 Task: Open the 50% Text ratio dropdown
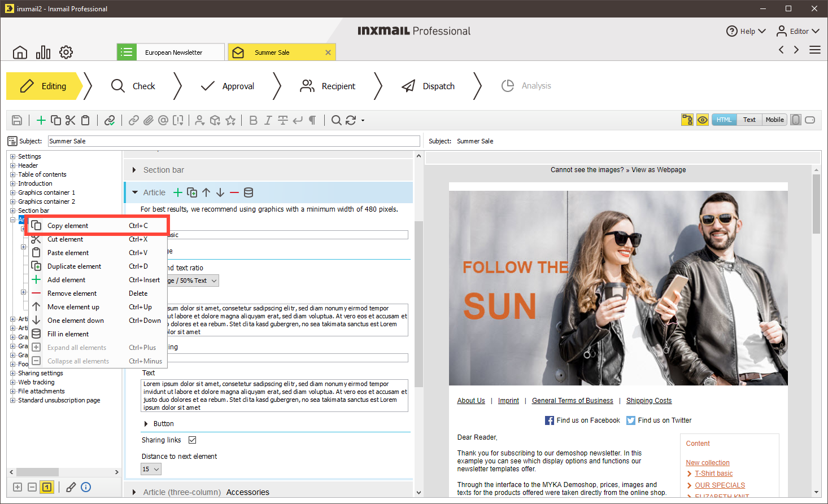click(x=192, y=281)
